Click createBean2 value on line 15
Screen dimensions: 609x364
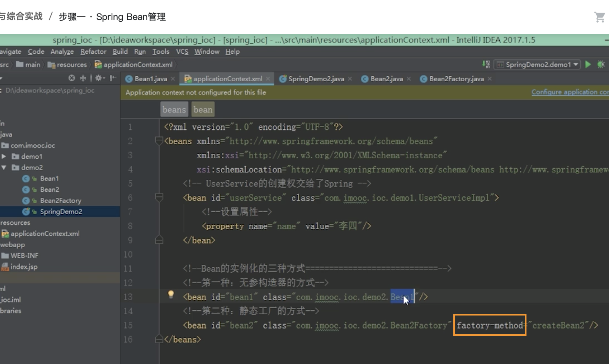[x=558, y=325]
